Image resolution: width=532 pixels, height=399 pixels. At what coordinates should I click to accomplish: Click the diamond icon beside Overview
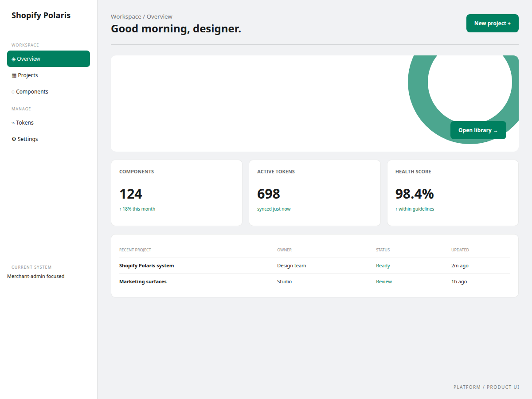[x=14, y=59]
